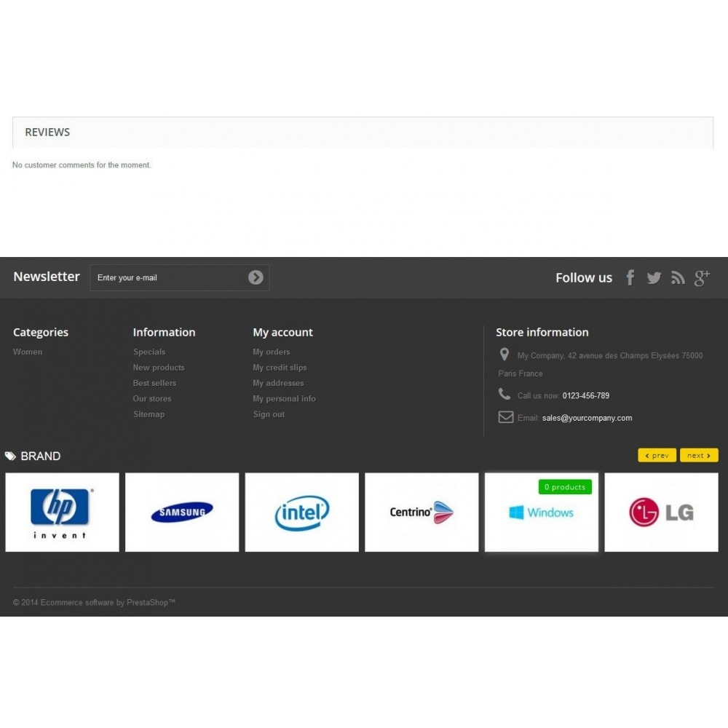Screen dimensions: 728x728
Task: Open the LG brand logo
Action: pos(661,512)
